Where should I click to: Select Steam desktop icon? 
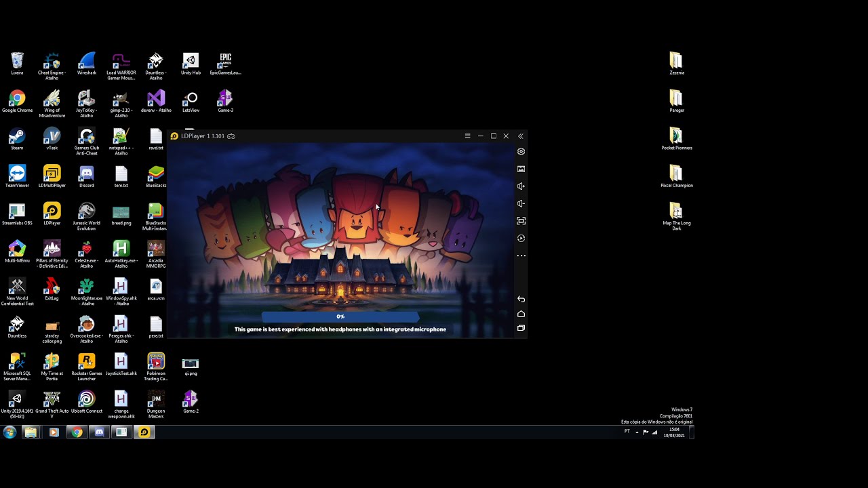[x=17, y=140]
